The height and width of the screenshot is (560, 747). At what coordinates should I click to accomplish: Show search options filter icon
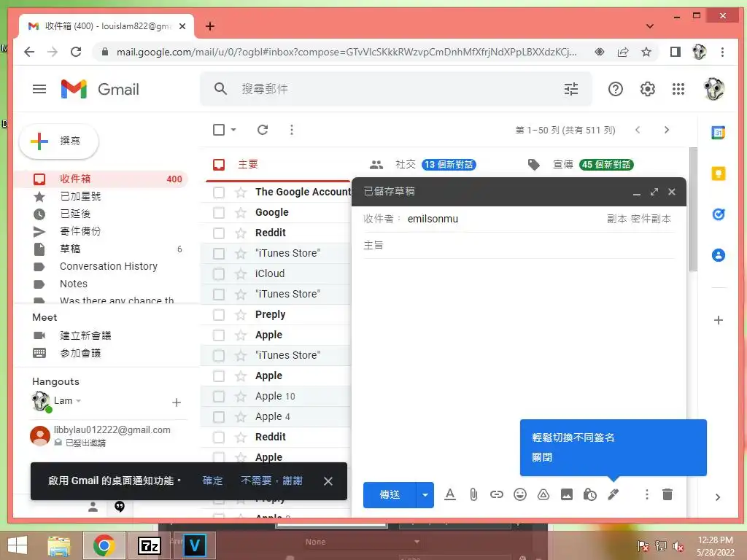[570, 89]
